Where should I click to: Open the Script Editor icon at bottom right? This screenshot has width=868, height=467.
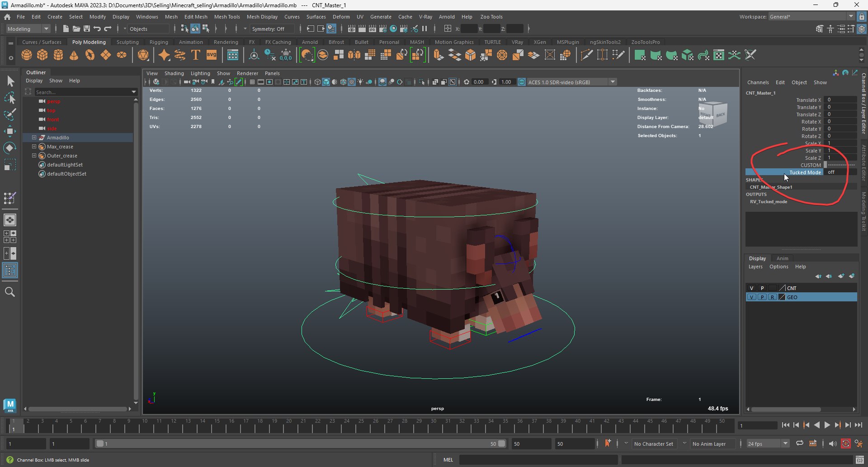[x=860, y=460]
